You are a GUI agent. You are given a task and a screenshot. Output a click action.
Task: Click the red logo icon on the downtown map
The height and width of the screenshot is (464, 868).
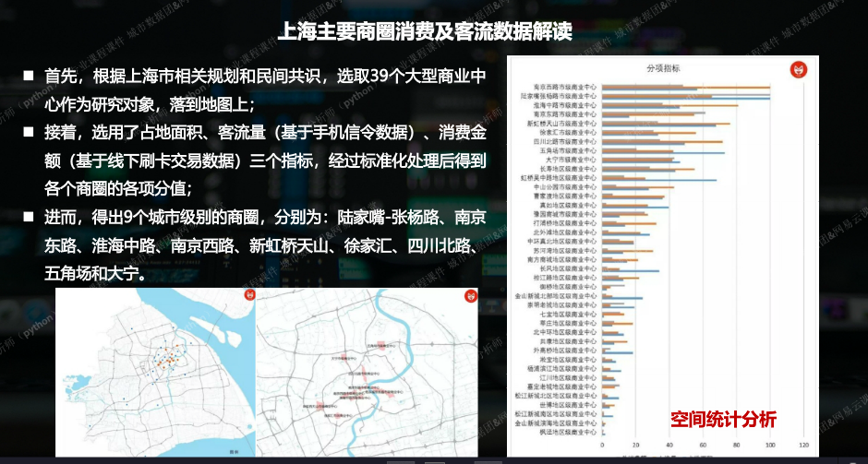(471, 296)
